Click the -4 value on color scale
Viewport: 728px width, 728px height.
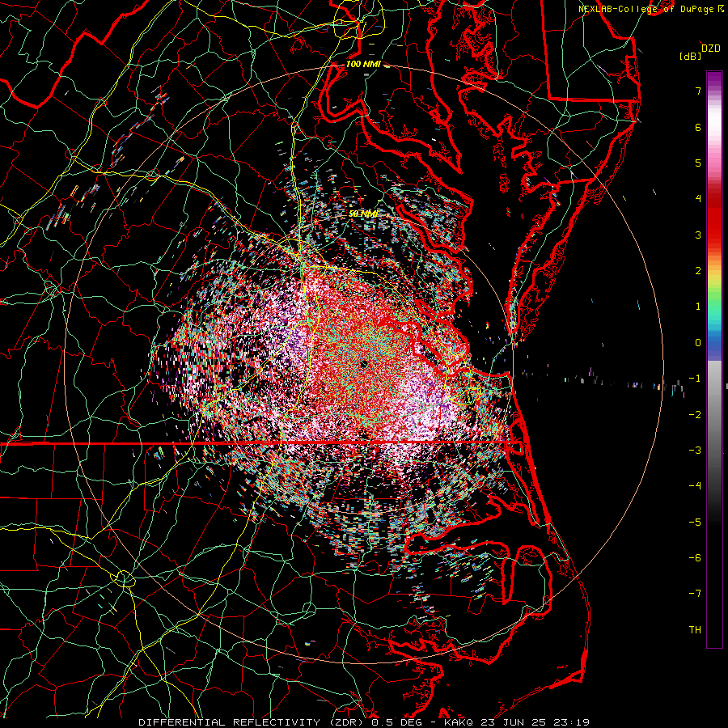[695, 486]
